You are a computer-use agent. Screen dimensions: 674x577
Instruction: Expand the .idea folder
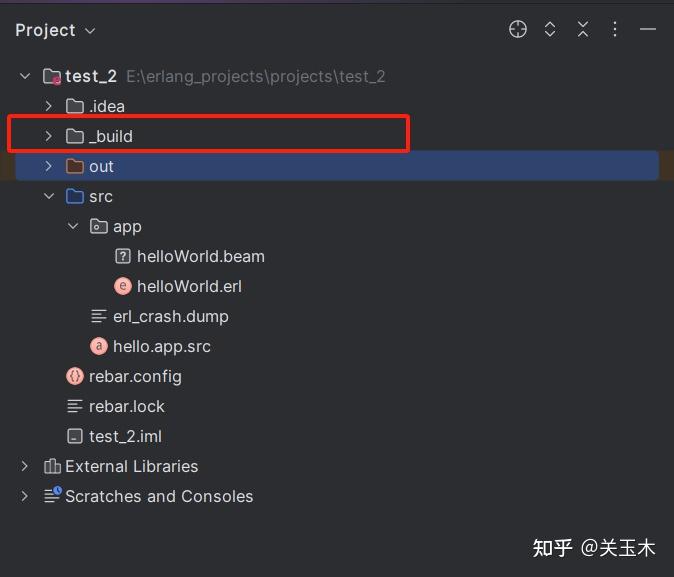48,106
